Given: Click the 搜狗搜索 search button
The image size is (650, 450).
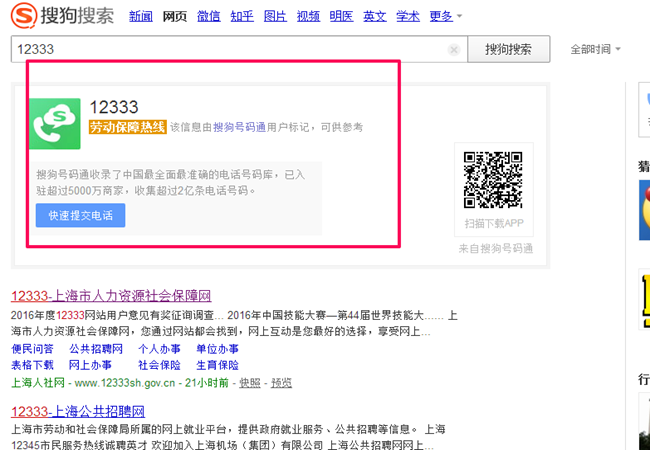Looking at the screenshot, I should (x=509, y=49).
